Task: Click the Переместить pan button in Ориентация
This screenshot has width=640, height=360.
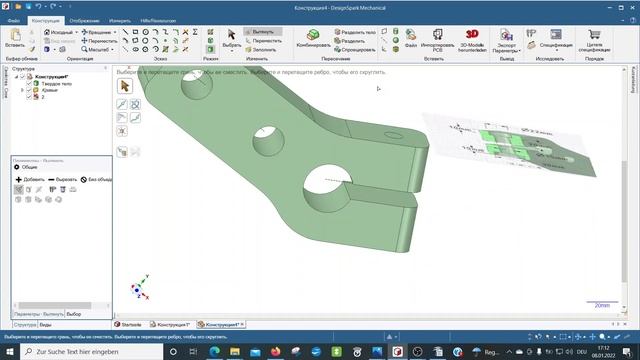Action: coord(99,41)
